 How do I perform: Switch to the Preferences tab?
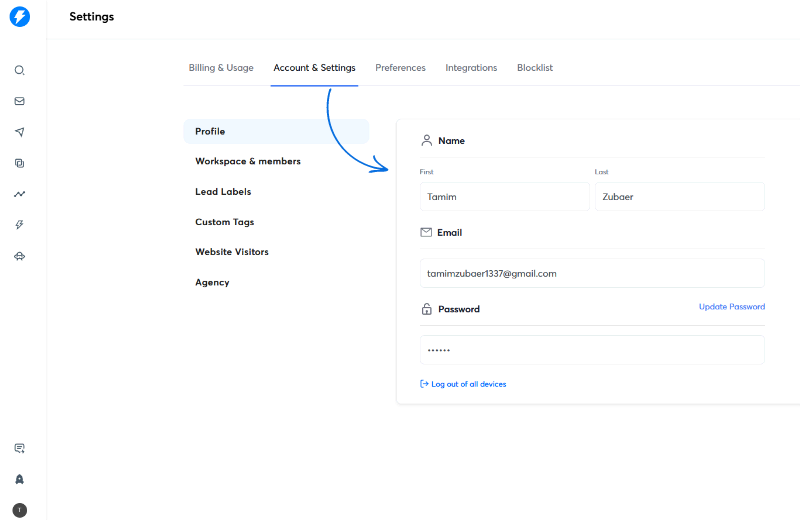tap(400, 68)
